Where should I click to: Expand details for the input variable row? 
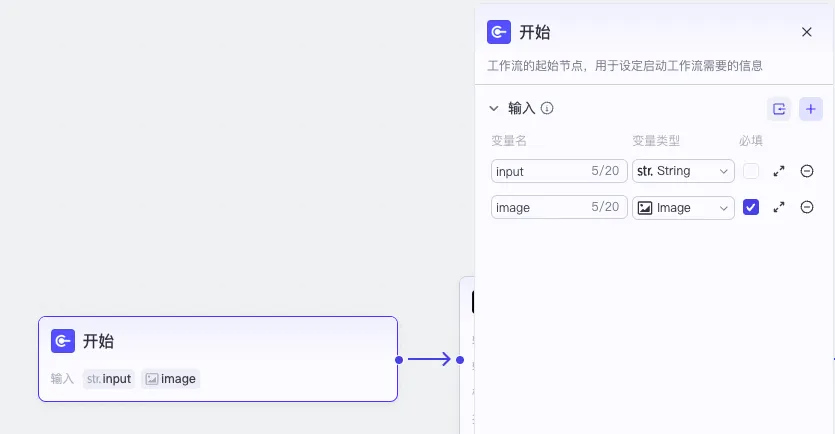[779, 171]
